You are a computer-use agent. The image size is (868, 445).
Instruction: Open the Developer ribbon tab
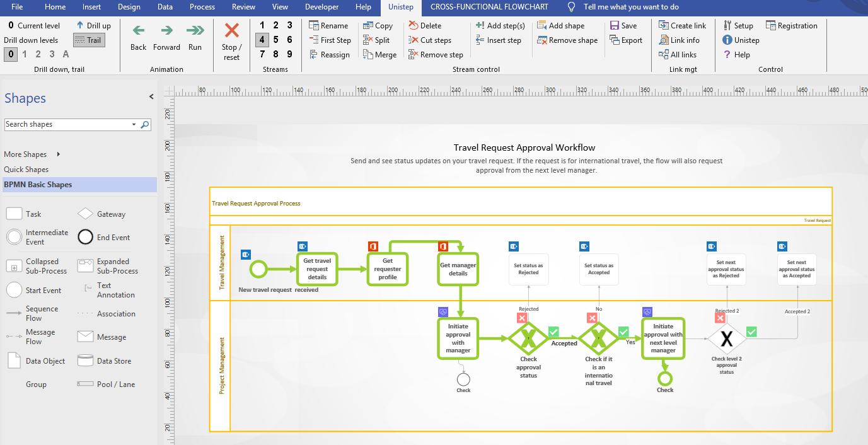click(x=321, y=7)
